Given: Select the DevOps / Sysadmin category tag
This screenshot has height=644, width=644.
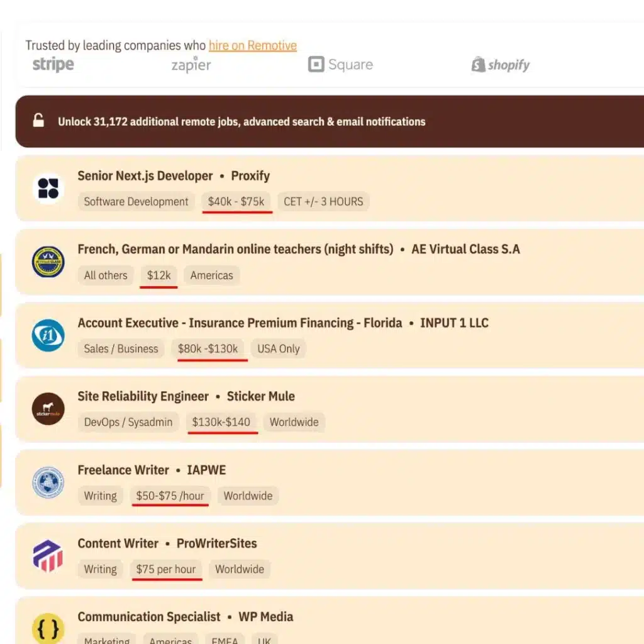Looking at the screenshot, I should pyautogui.click(x=128, y=422).
